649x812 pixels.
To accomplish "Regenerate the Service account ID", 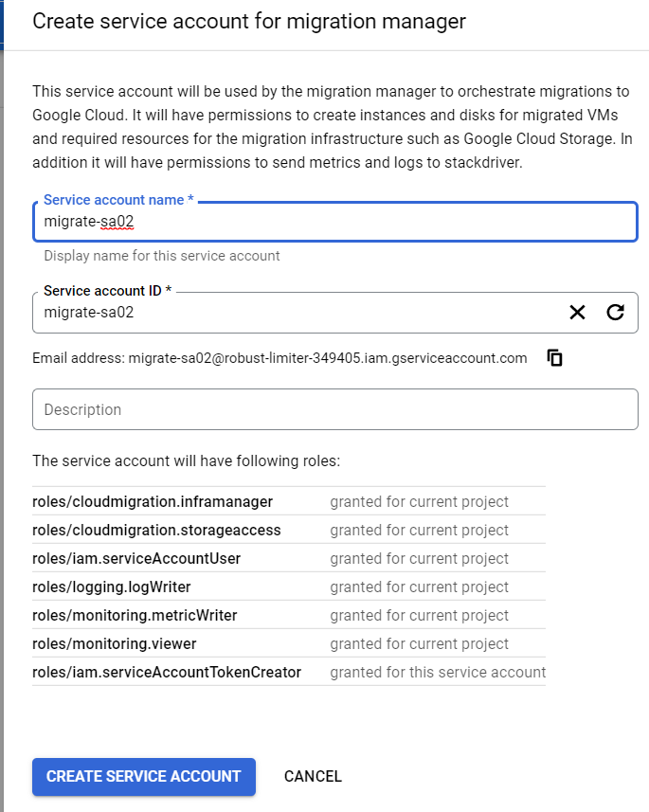I will pyautogui.click(x=615, y=313).
